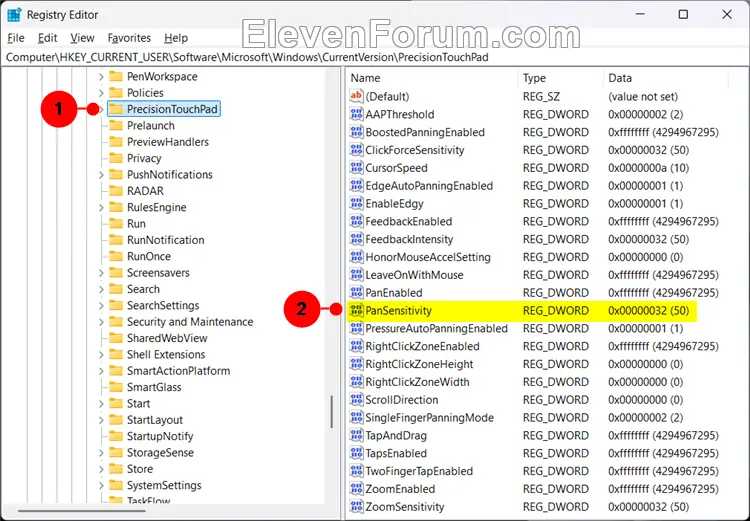Click the PanSensitivity data value 0x00000032 (50)
This screenshot has height=521, width=750.
tap(649, 310)
